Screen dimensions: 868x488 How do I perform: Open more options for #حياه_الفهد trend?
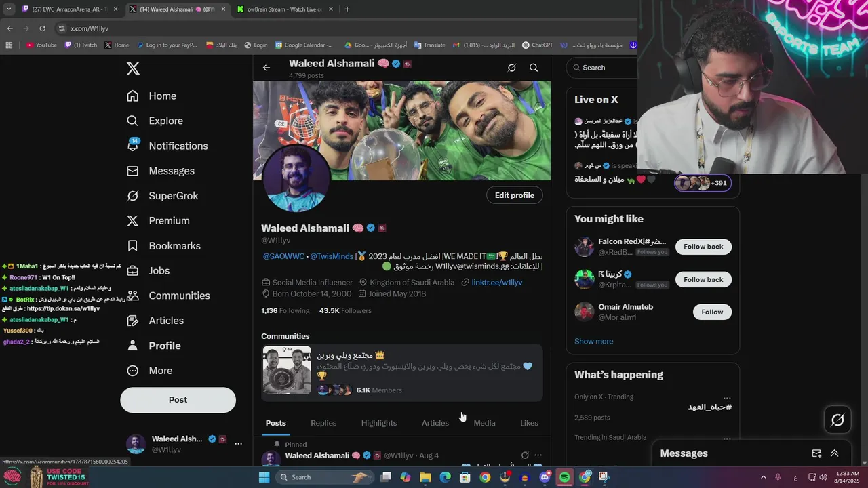(x=727, y=398)
